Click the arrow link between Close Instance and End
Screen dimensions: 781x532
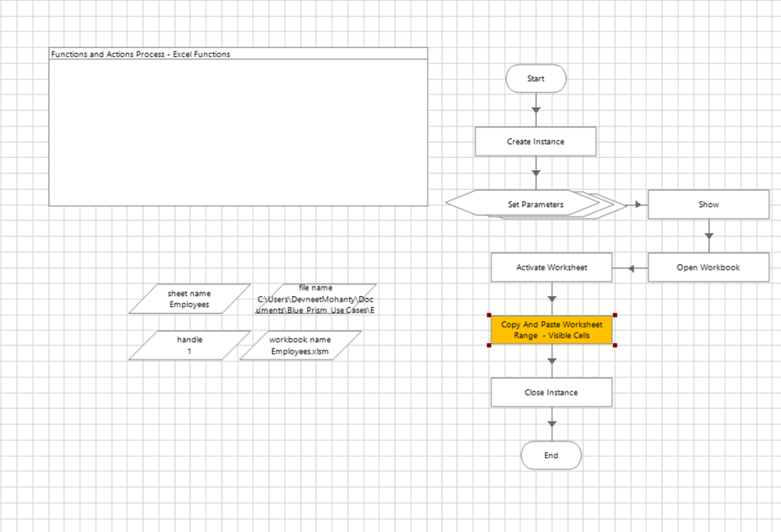(552, 424)
